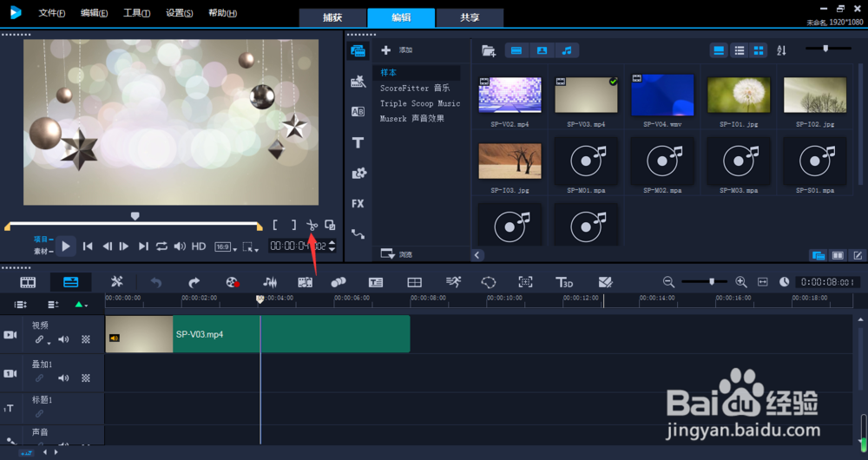Open the 文件(F) menu
868x460 pixels.
51,13
